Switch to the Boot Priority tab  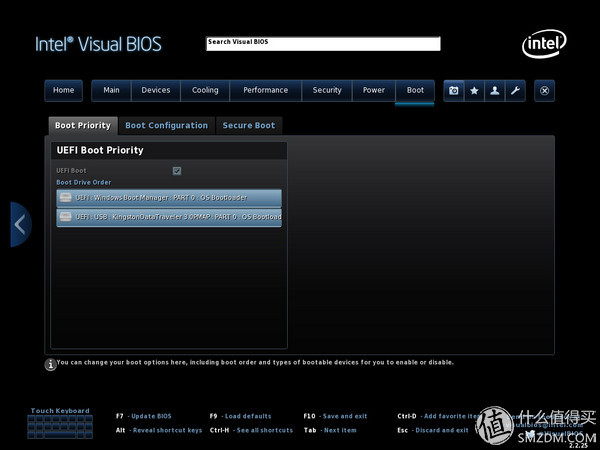point(83,126)
